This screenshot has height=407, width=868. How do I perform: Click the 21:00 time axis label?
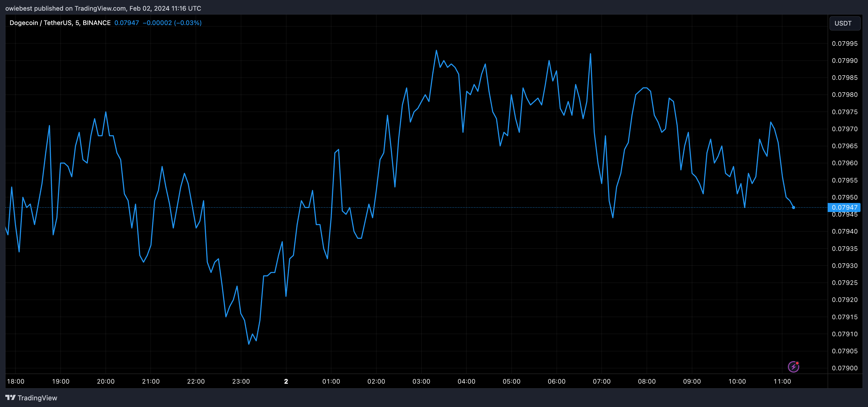(151, 381)
